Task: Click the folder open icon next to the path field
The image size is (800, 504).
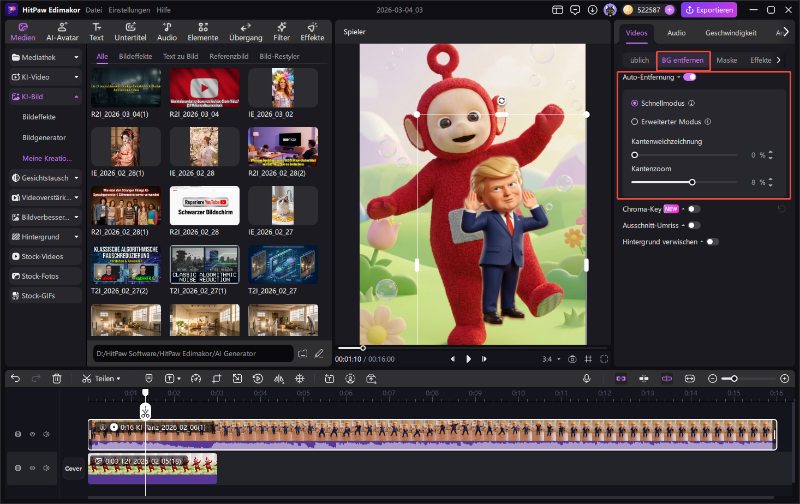Action: 303,353
